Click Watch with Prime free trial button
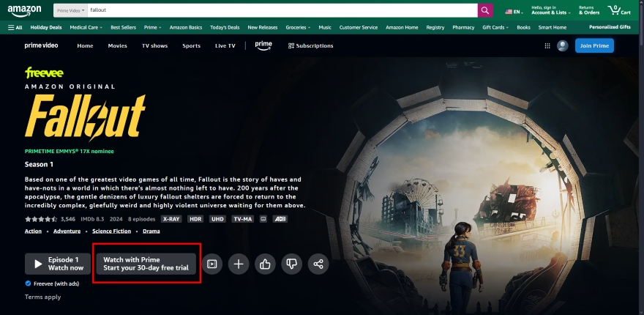Image resolution: width=644 pixels, height=315 pixels. click(146, 264)
